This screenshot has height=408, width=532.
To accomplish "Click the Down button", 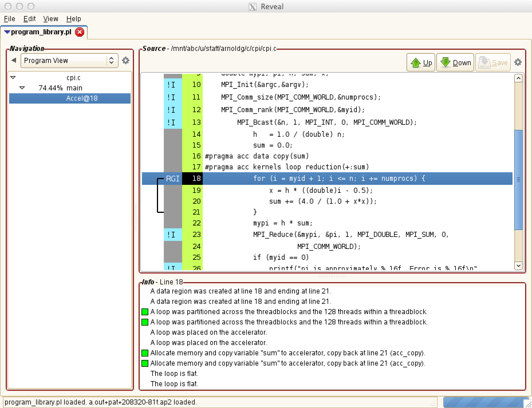I will (455, 62).
